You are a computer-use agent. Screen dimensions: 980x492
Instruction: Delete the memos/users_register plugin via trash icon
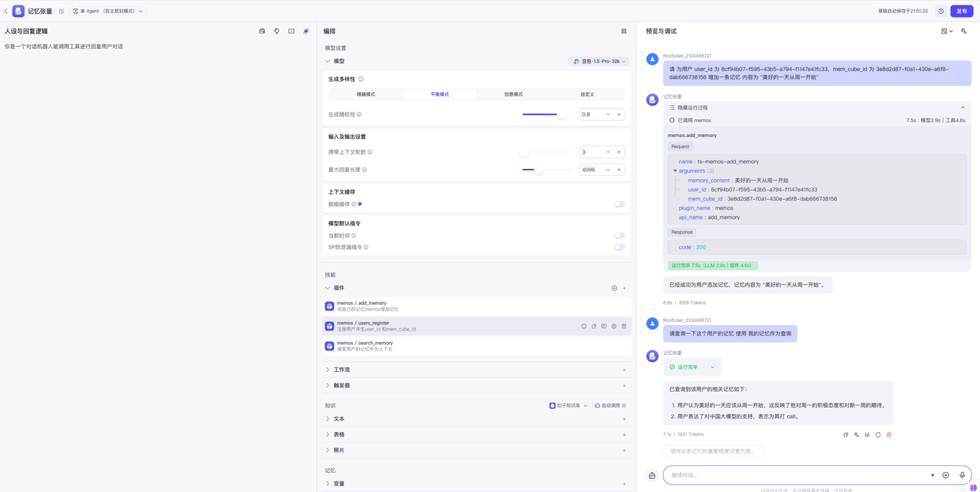(x=624, y=326)
